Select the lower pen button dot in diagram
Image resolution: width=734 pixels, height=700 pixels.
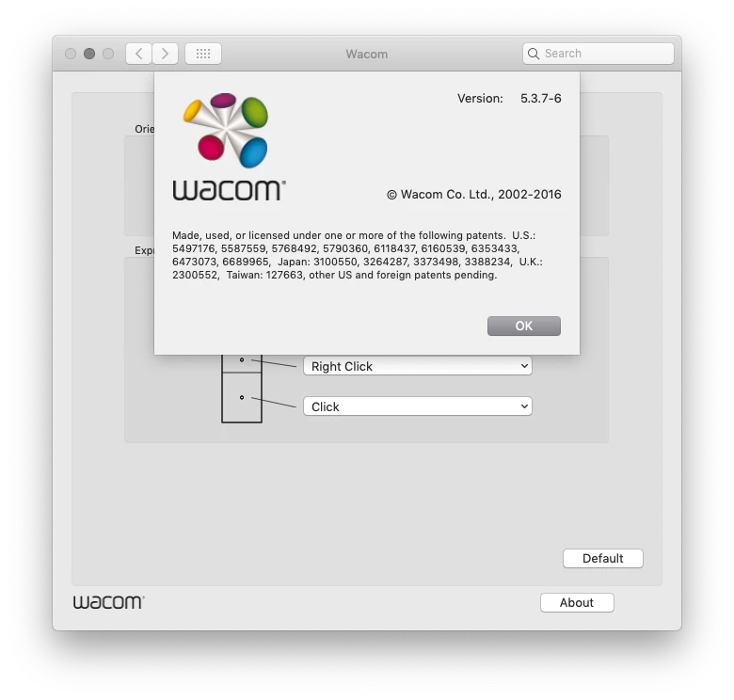coord(242,397)
